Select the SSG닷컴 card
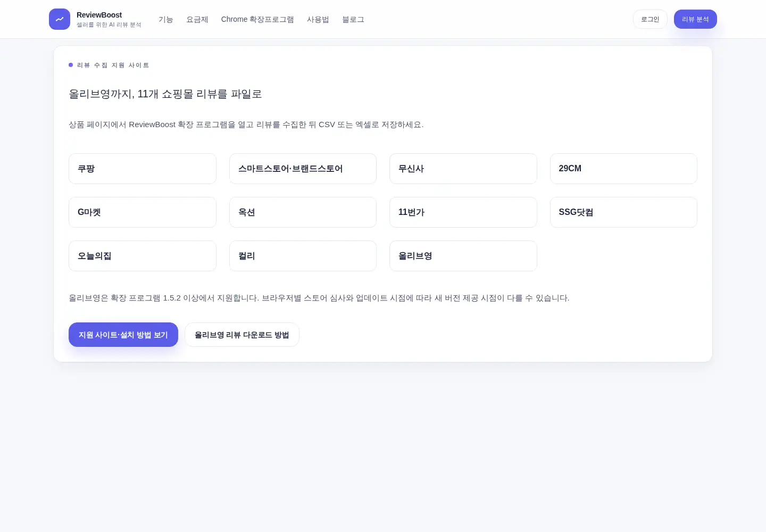This screenshot has width=766, height=532. pos(623,212)
